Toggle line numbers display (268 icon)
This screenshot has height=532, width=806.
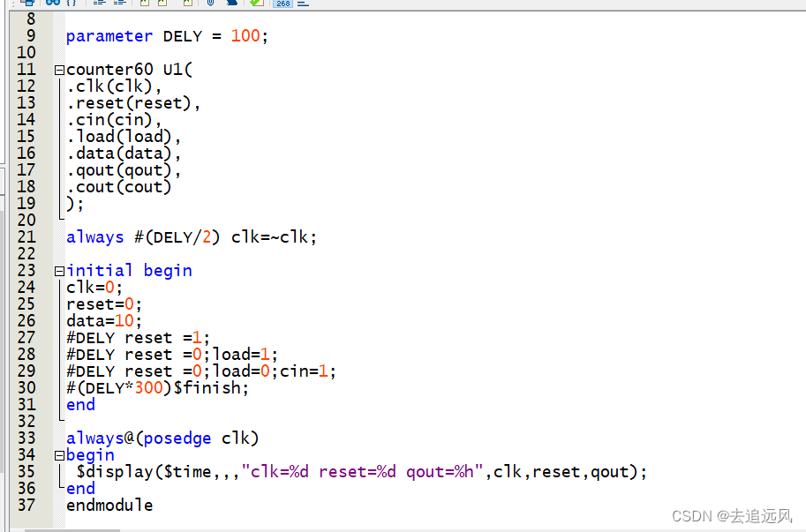tap(282, 3)
